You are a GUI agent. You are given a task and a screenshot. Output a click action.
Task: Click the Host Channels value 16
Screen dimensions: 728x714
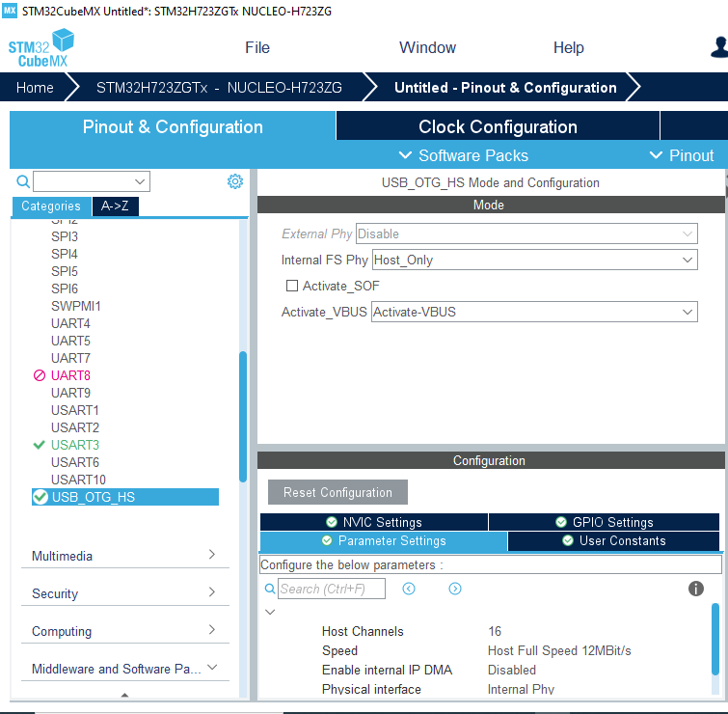click(495, 631)
